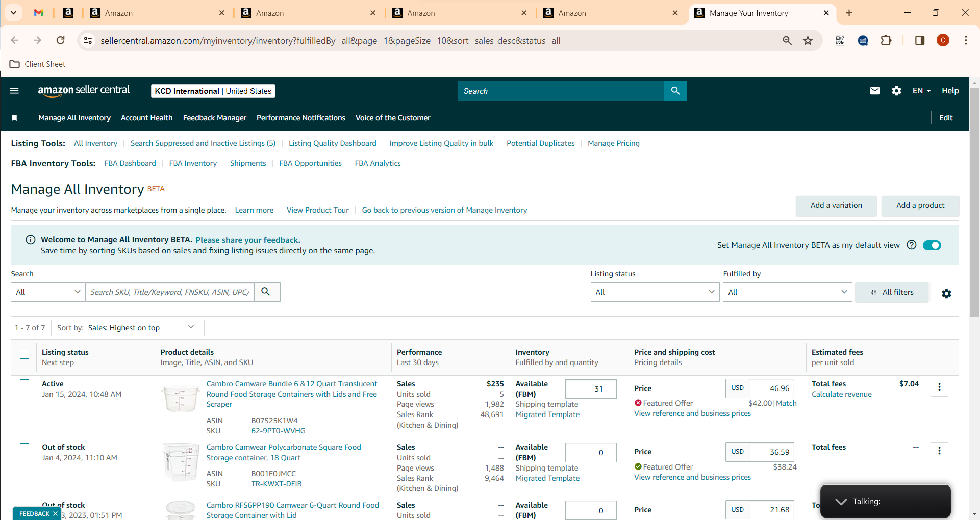Click the help question mark near default view

[x=912, y=245]
